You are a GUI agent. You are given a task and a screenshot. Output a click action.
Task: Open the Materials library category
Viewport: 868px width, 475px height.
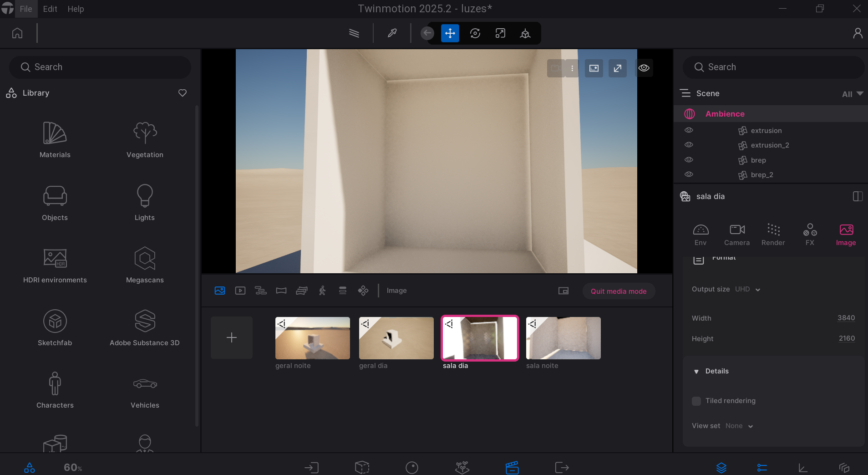pos(55,140)
